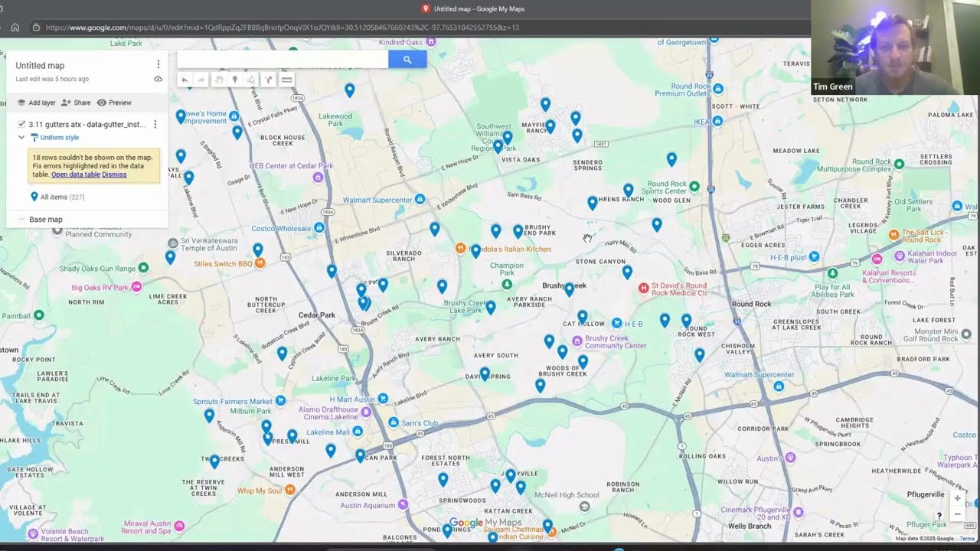The height and width of the screenshot is (551, 980).
Task: Click the Redo arrow in map toolbar
Action: 201,80
